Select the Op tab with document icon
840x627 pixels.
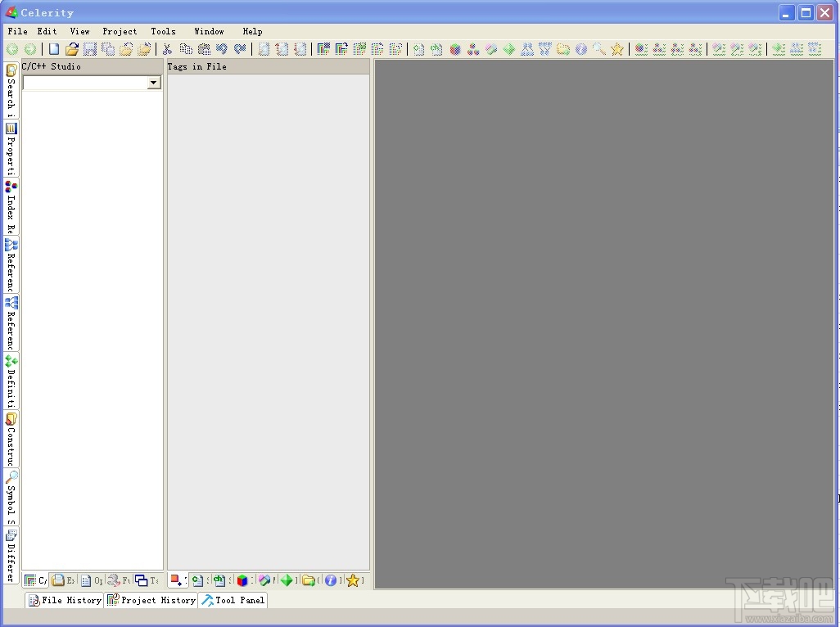91,580
